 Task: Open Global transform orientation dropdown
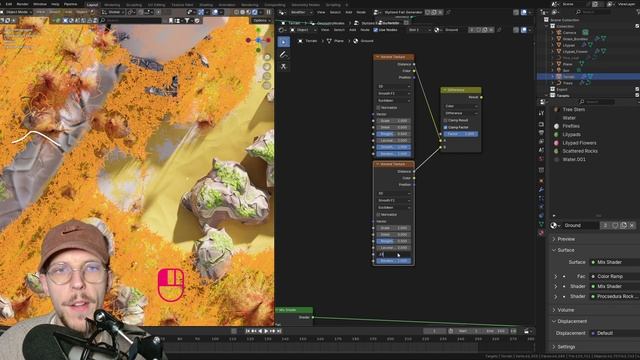(x=114, y=12)
